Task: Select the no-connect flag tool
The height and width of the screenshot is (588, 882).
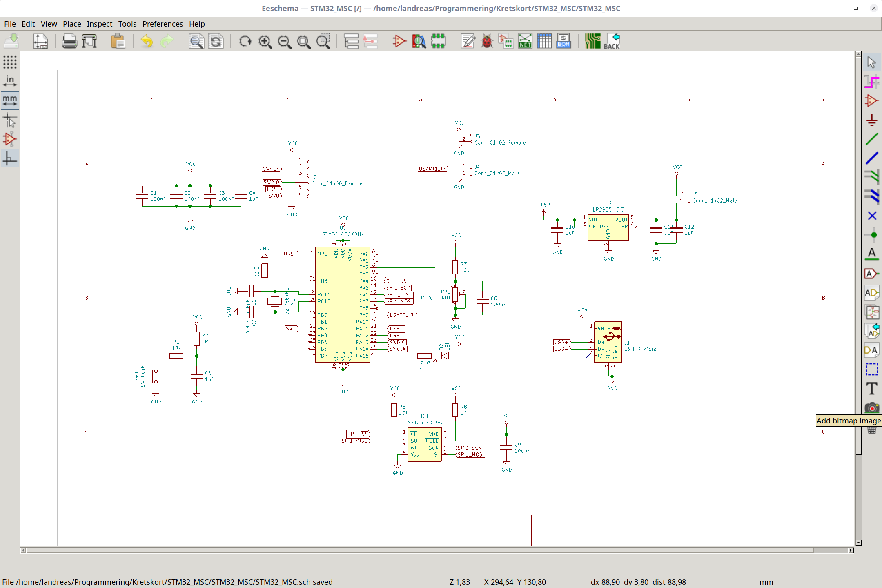Action: click(872, 216)
